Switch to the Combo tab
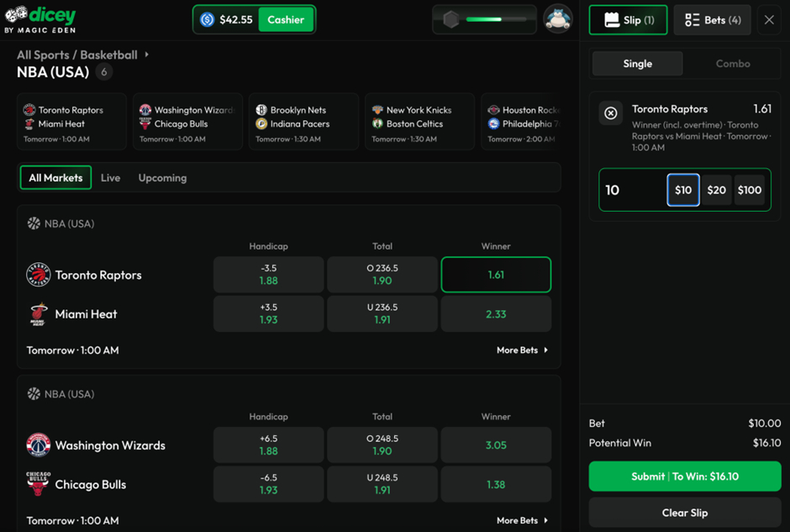The width and height of the screenshot is (790, 532). click(x=733, y=63)
